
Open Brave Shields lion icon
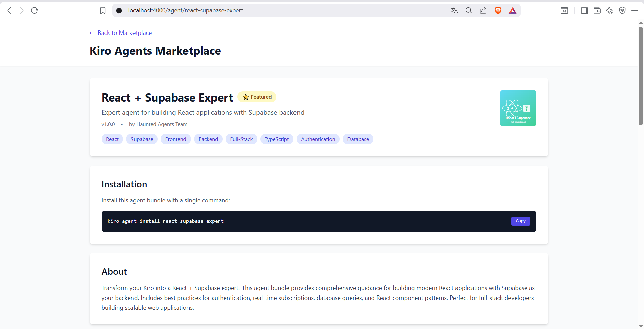[498, 11]
